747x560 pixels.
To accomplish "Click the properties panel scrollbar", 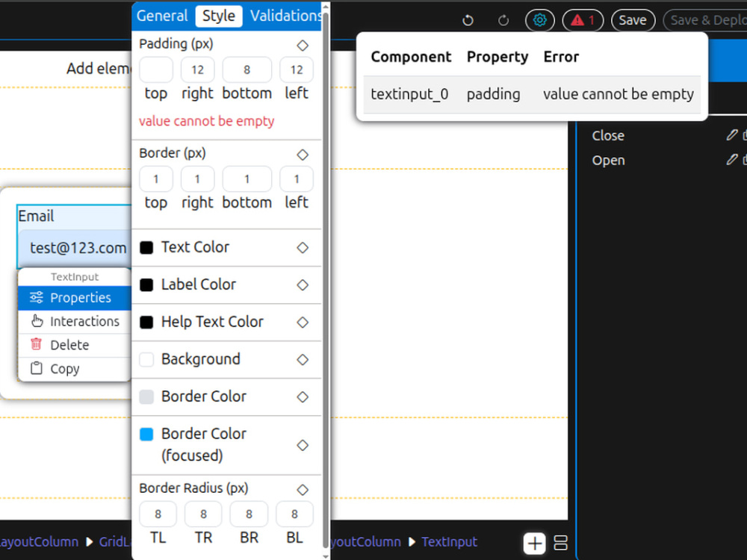I will [326, 281].
